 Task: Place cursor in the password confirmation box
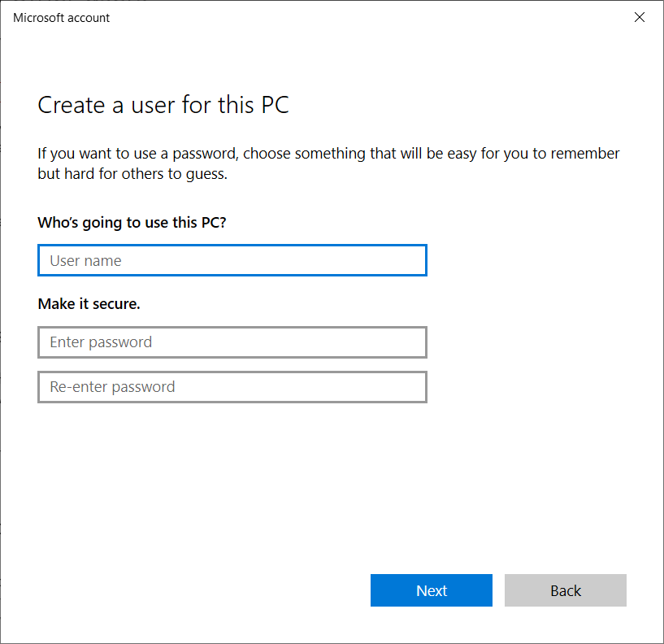click(x=232, y=387)
